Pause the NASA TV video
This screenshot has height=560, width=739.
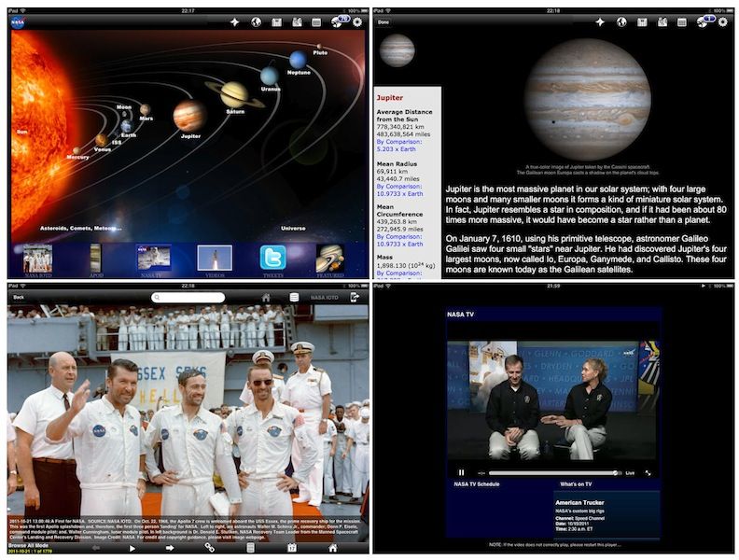click(x=461, y=473)
